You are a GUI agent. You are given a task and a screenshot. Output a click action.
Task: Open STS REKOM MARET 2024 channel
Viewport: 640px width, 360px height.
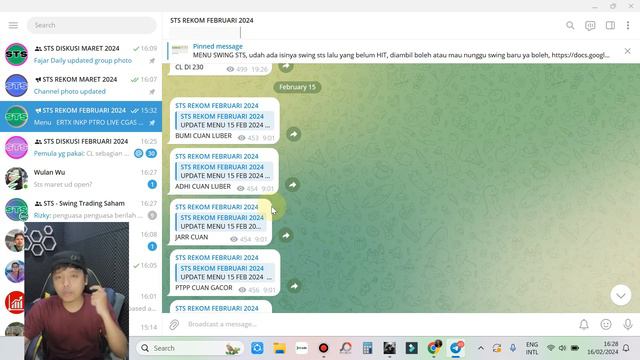click(81, 85)
